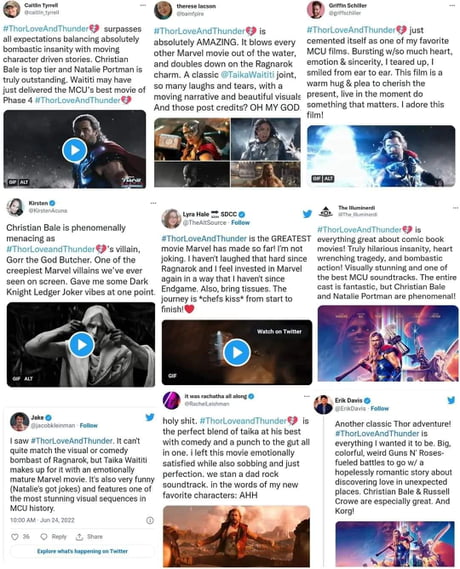Click the Reply icon under Jake's tweet

coord(44,536)
